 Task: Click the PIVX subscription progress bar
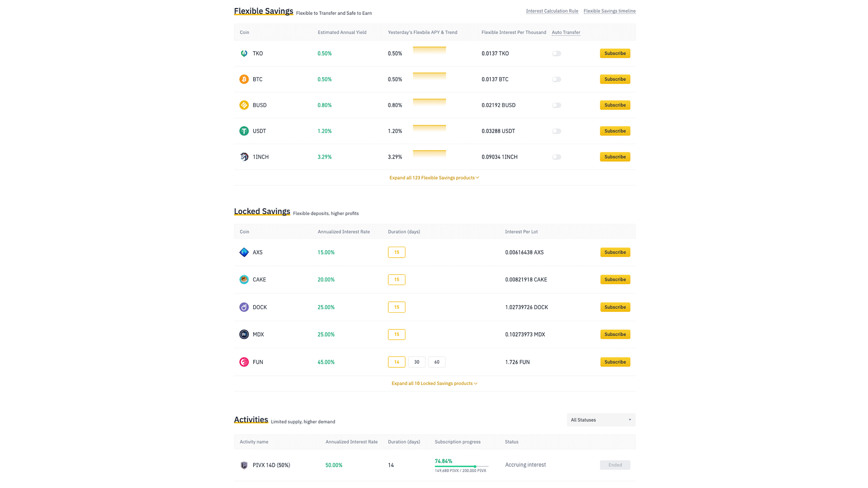click(461, 466)
